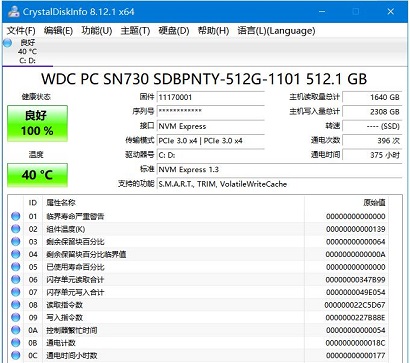410x363 pixels.
Task: Open the 语言(L)(Language) menu
Action: tap(276, 31)
